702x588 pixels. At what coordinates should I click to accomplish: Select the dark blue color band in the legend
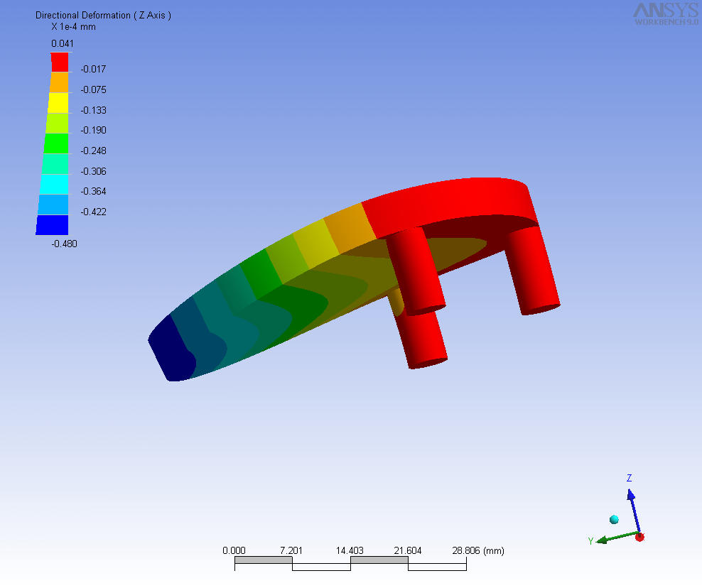(53, 225)
